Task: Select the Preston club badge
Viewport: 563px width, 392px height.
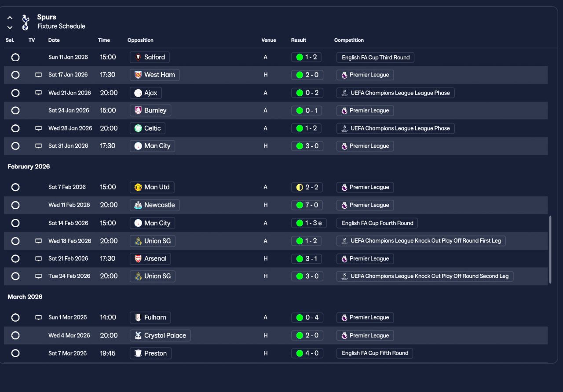Action: 138,353
